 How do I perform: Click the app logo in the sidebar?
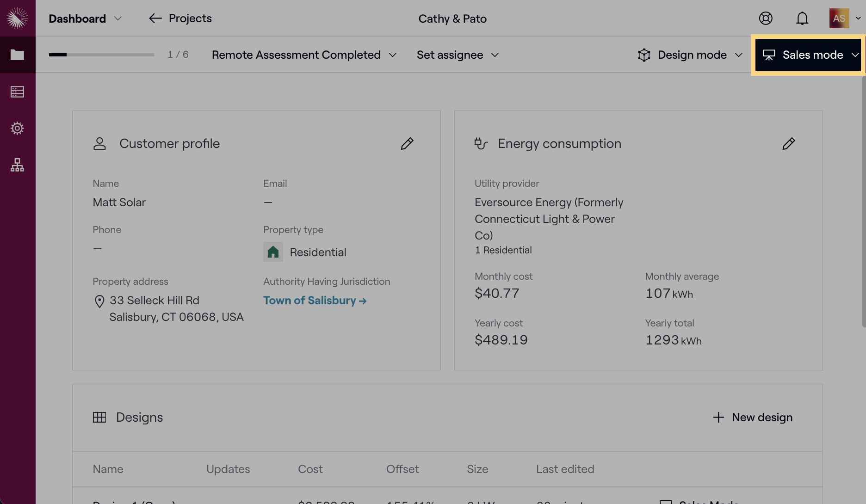click(x=18, y=18)
